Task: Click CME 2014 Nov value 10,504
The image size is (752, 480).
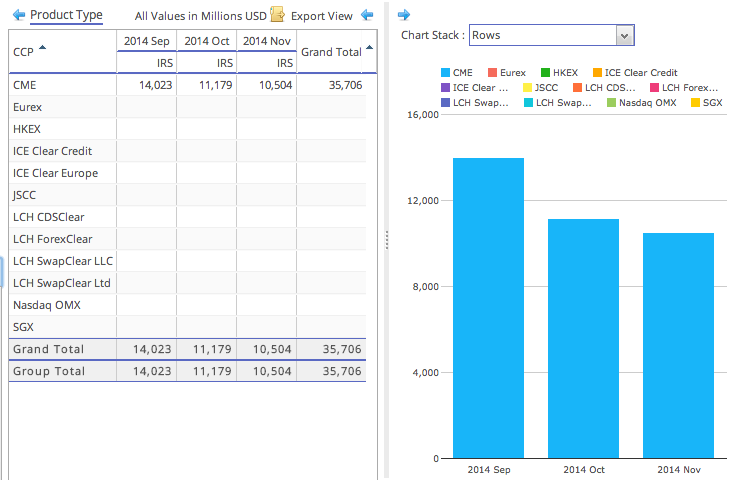Action: 275,85
